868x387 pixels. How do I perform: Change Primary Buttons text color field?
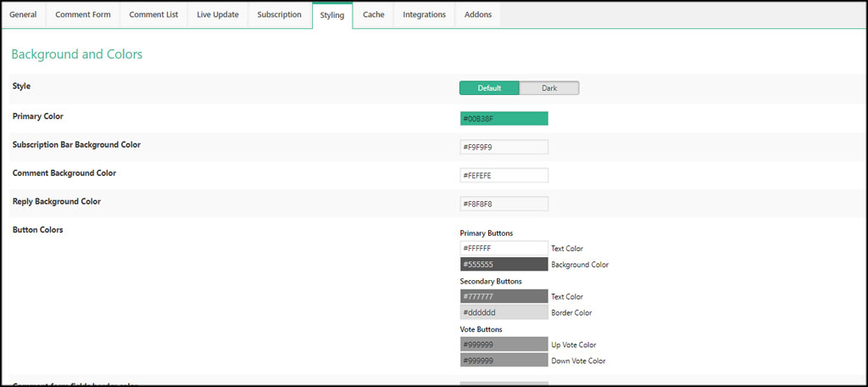[504, 248]
